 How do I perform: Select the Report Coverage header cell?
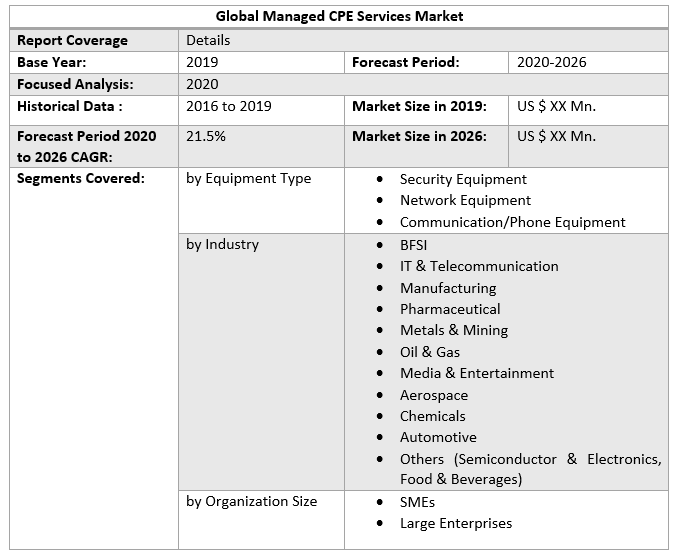73,40
